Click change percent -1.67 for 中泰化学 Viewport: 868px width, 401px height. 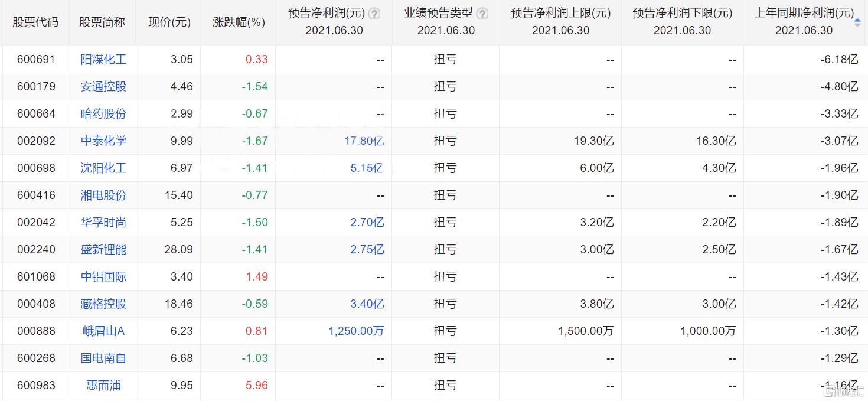[254, 141]
